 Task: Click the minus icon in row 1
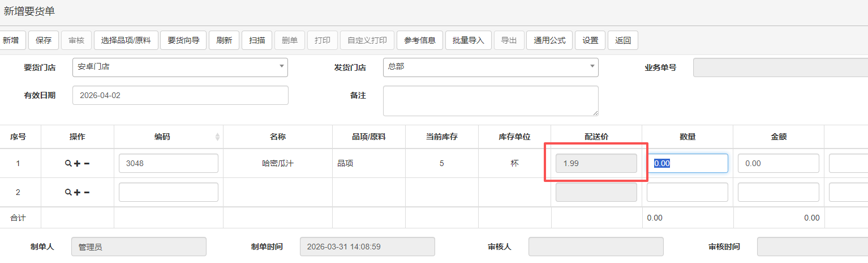point(87,163)
